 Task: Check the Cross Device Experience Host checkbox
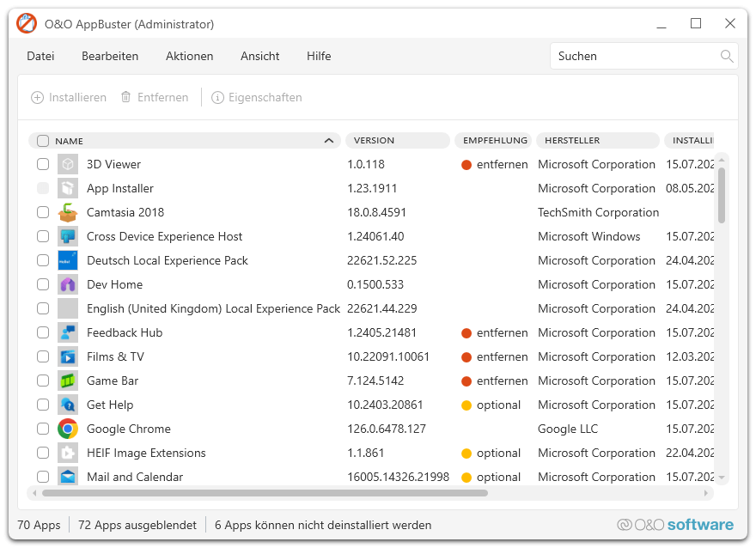click(x=43, y=237)
